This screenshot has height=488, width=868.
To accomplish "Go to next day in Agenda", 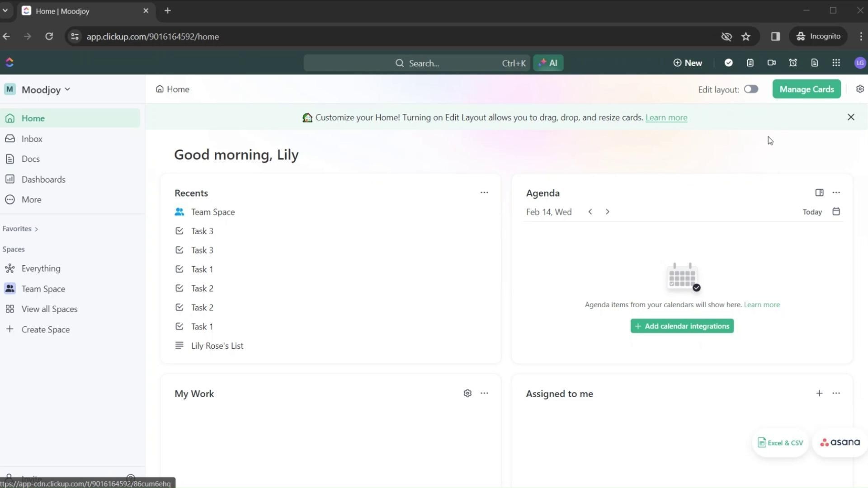I will (x=607, y=211).
